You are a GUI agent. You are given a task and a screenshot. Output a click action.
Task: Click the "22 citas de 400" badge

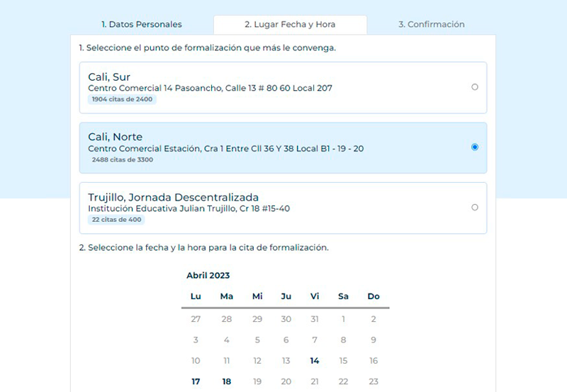click(x=117, y=220)
